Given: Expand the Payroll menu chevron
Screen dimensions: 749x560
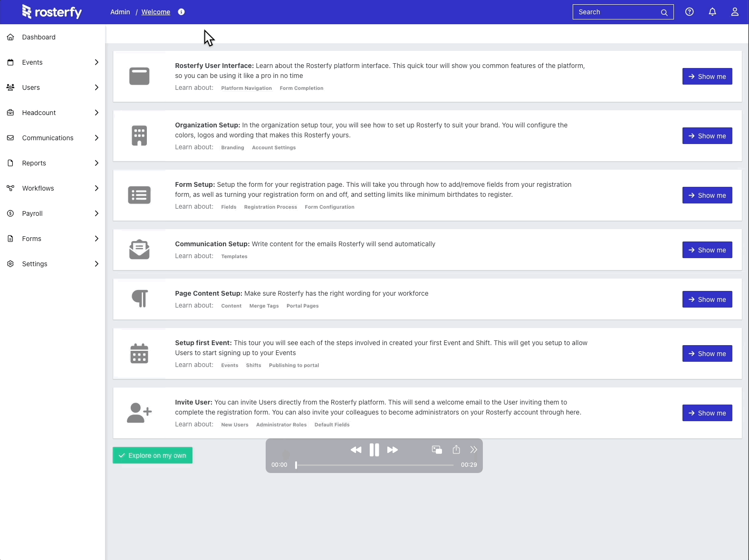Looking at the screenshot, I should click(96, 213).
